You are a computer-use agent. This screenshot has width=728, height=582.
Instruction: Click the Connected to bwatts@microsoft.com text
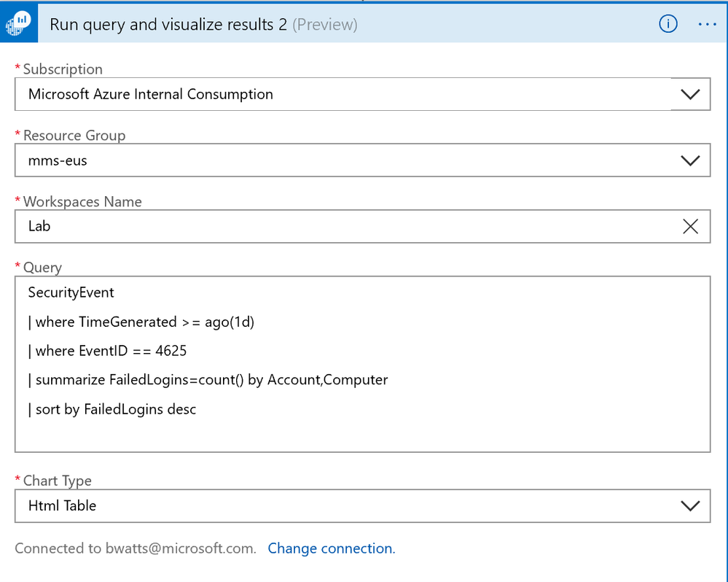(136, 548)
